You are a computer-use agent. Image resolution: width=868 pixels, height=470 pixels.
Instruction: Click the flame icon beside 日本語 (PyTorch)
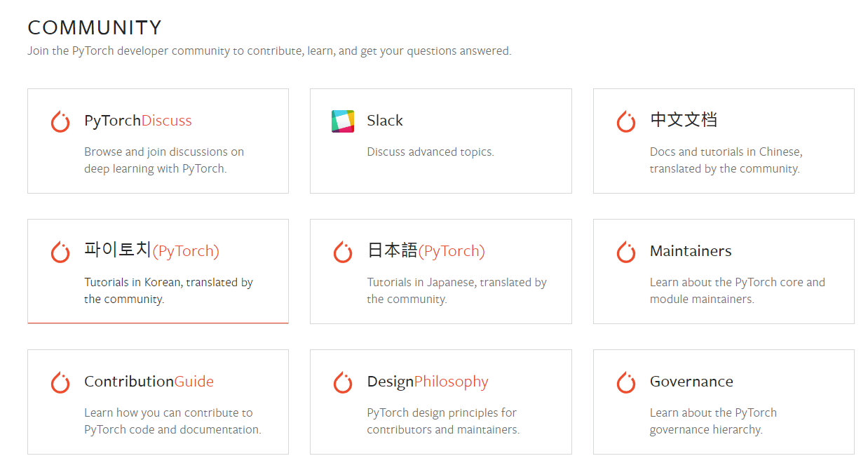(x=343, y=252)
